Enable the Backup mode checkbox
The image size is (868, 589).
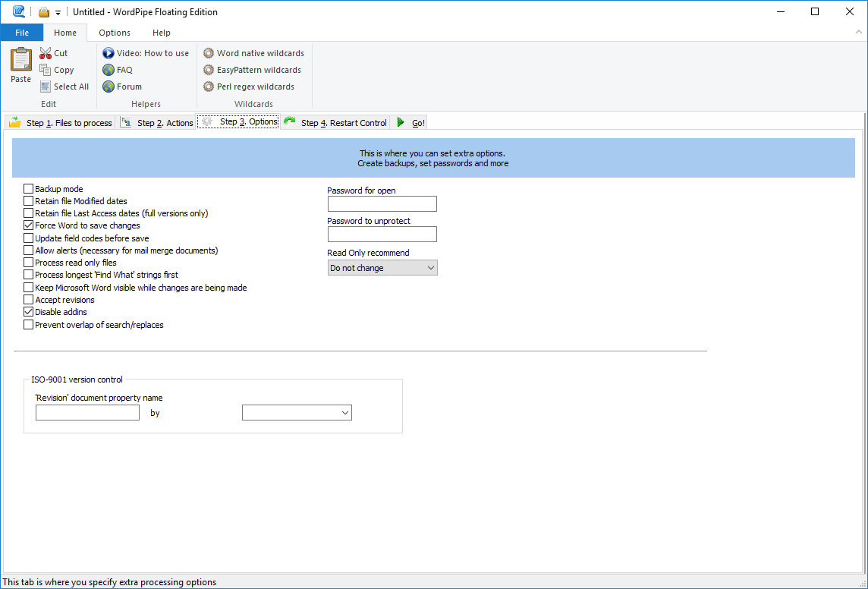[x=29, y=189]
